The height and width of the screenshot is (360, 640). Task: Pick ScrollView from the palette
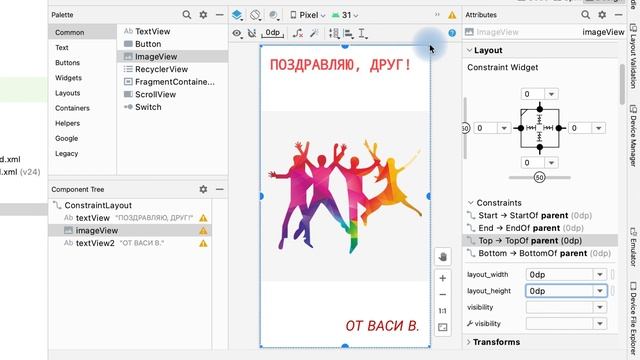172,94
